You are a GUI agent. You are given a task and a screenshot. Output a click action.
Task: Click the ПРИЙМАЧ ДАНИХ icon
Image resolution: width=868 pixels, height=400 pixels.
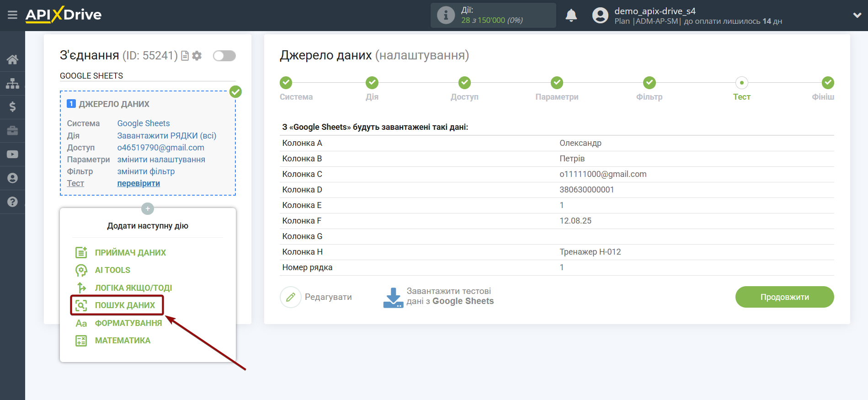(x=81, y=252)
